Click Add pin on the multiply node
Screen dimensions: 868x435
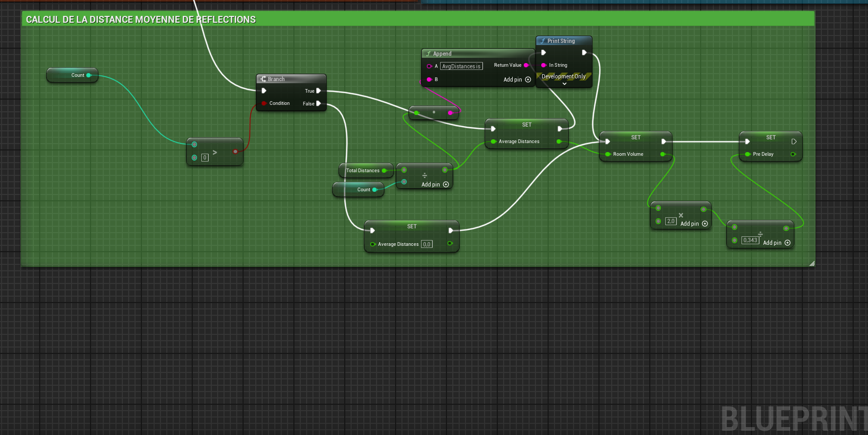tap(694, 224)
